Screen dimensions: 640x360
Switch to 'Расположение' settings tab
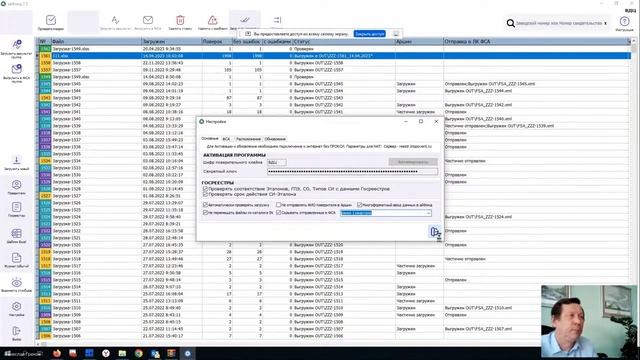(248, 139)
